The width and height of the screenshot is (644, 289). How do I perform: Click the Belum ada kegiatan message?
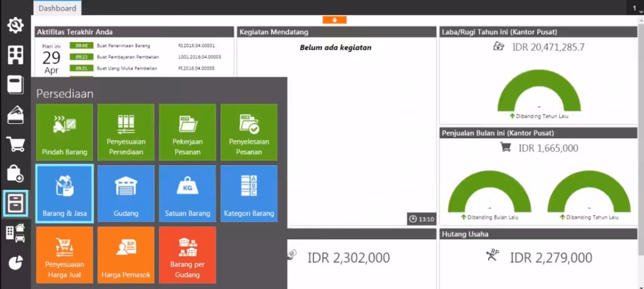pyautogui.click(x=336, y=48)
